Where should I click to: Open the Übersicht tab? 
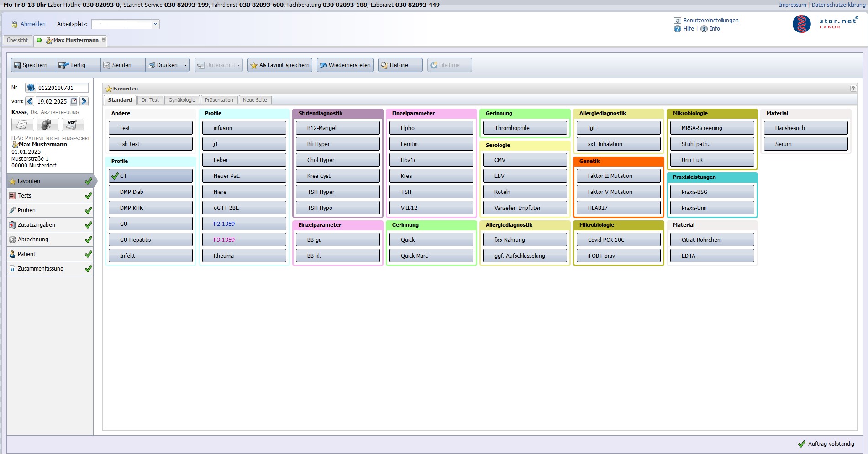click(x=17, y=40)
